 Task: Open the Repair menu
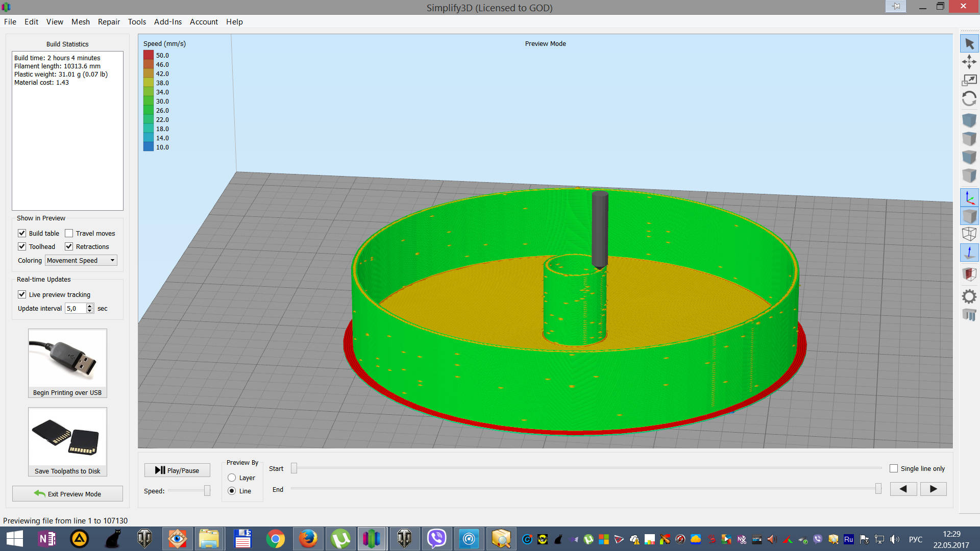point(109,21)
